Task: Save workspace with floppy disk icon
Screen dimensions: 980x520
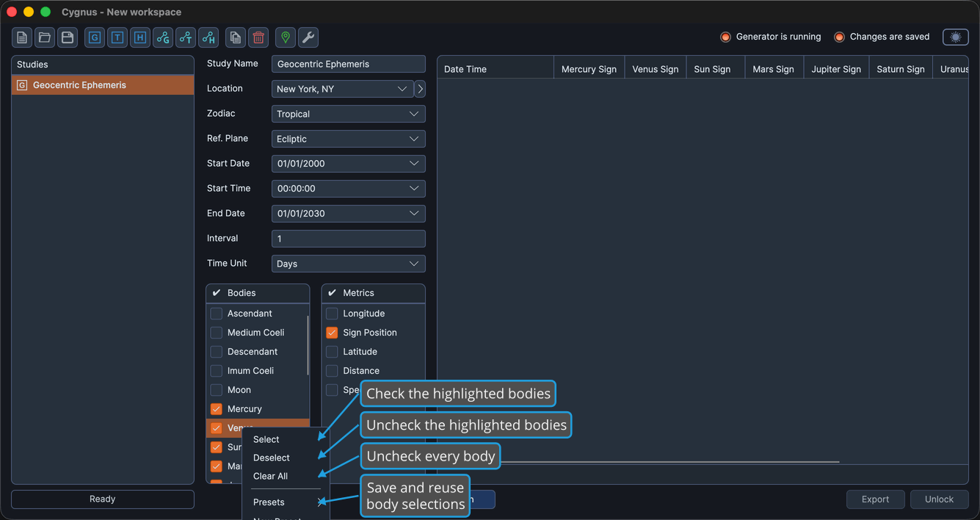Action: 68,37
